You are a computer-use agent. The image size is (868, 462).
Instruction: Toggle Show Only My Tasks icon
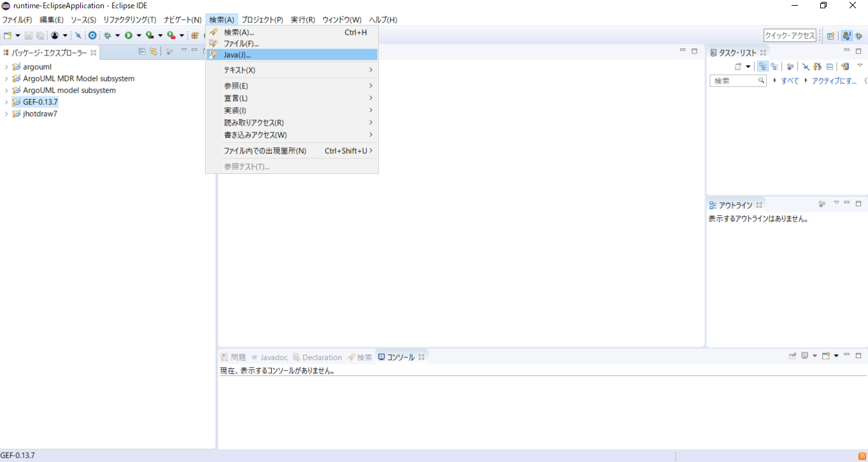pos(817,66)
